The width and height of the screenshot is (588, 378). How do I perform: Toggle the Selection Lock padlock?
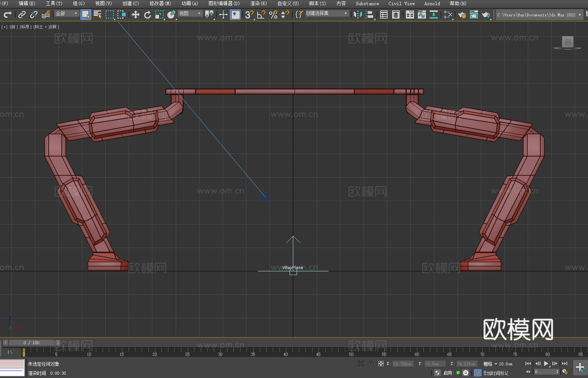click(x=371, y=364)
